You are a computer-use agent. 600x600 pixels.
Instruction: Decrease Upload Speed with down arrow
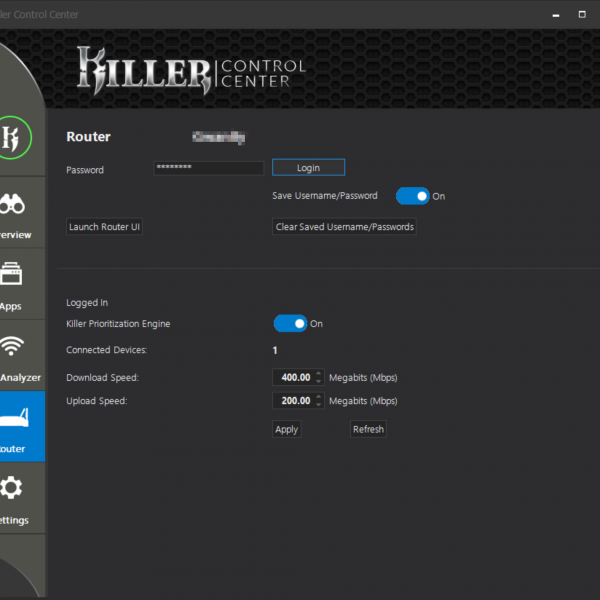(319, 404)
